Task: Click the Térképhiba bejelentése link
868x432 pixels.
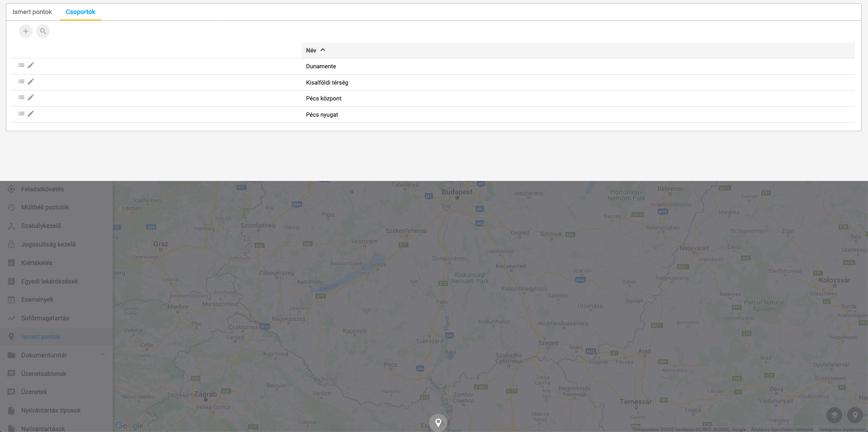Action: pos(841,429)
